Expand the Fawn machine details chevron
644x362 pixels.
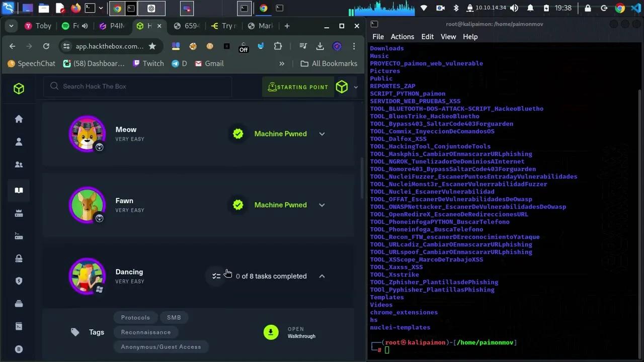click(x=322, y=205)
